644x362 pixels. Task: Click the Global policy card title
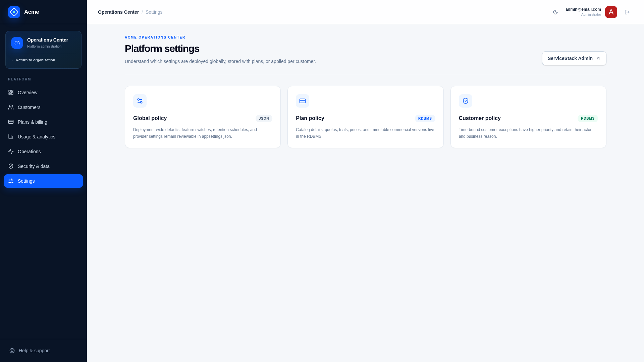(150, 118)
